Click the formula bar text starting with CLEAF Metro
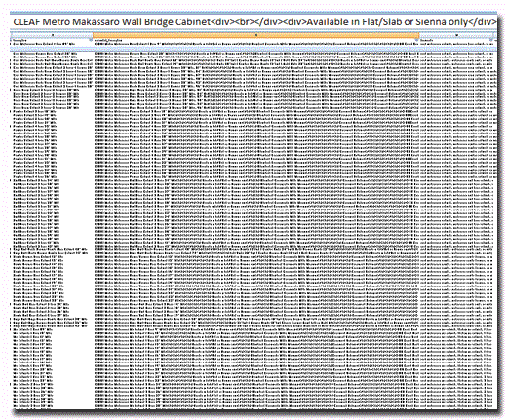The width and height of the screenshot is (507, 420). point(254,22)
